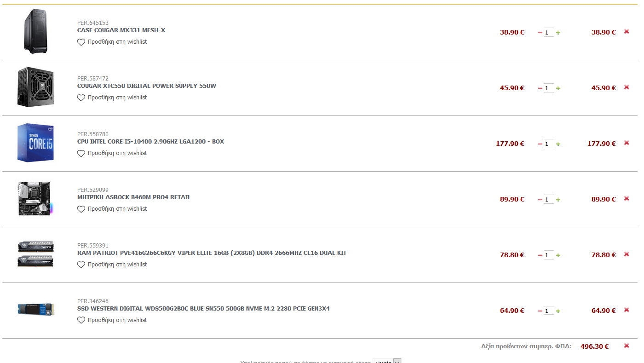Open Intel Core i5 box thumbnail
644x363 pixels.
pyautogui.click(x=35, y=143)
